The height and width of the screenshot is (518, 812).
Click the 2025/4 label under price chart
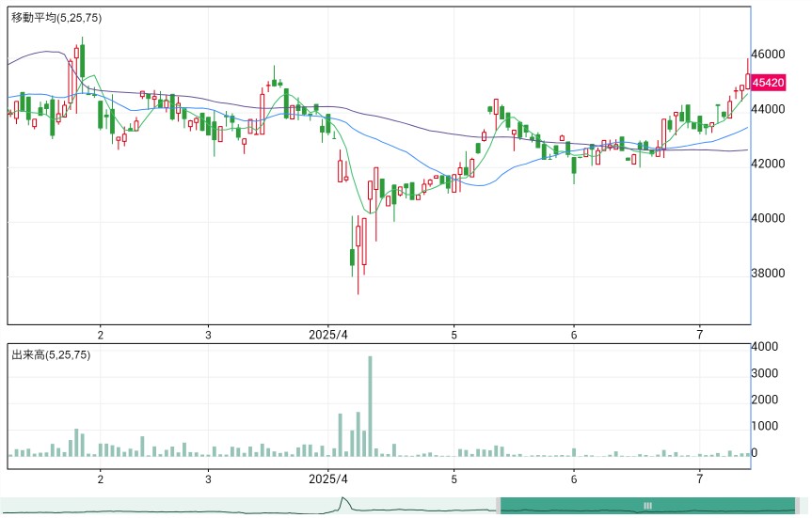click(328, 335)
